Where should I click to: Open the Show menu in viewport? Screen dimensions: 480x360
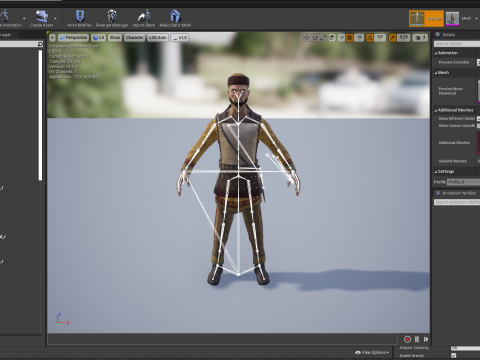(x=115, y=38)
